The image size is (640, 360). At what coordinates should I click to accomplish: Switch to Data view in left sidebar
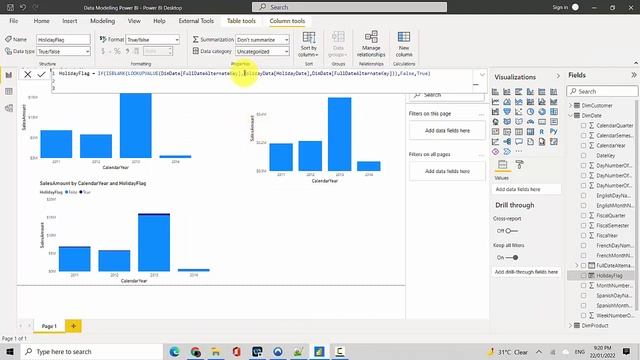pyautogui.click(x=9, y=91)
